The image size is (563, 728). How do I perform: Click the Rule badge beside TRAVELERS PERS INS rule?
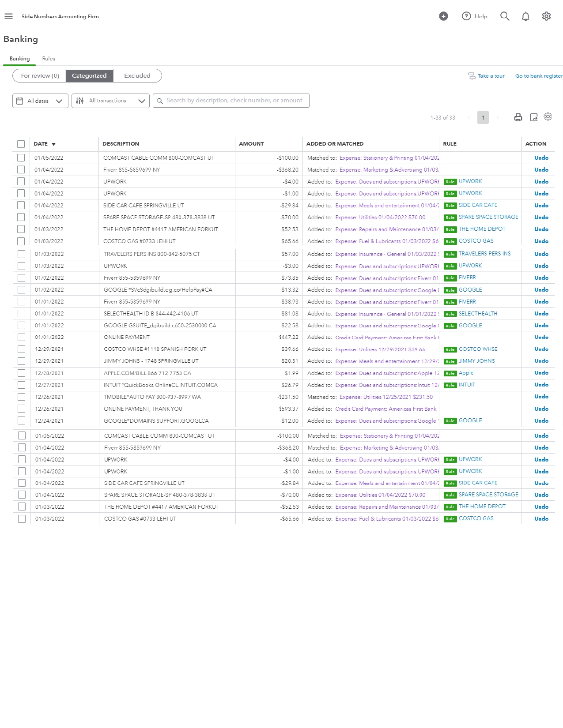[x=450, y=254]
